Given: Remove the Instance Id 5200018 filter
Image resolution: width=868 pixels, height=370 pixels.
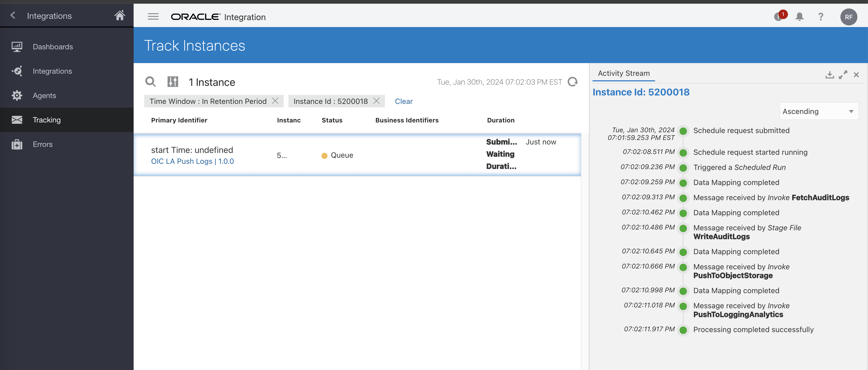Looking at the screenshot, I should [x=376, y=101].
